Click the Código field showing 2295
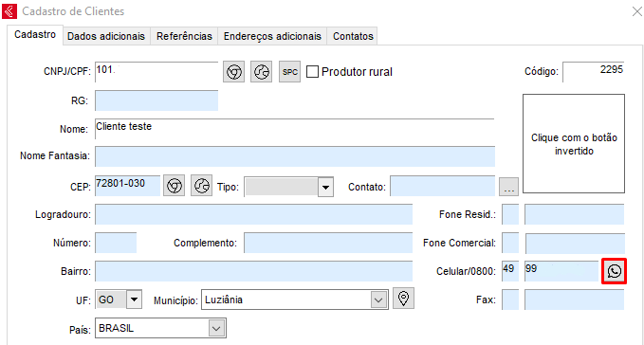Image resolution: width=644 pixels, height=345 pixels. 594,72
